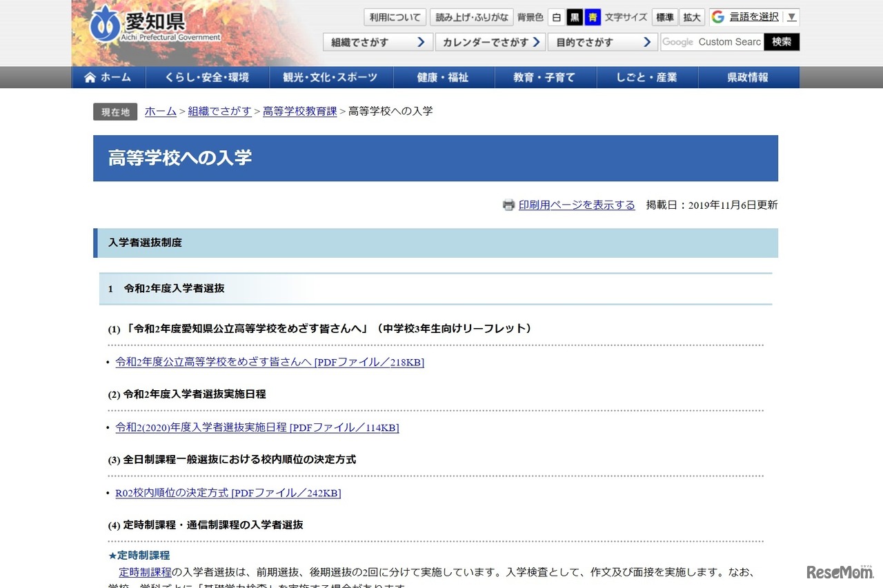Viewport: 883px width, 588px height.
Task: Click the Google logo beside language selector
Action: [x=718, y=17]
